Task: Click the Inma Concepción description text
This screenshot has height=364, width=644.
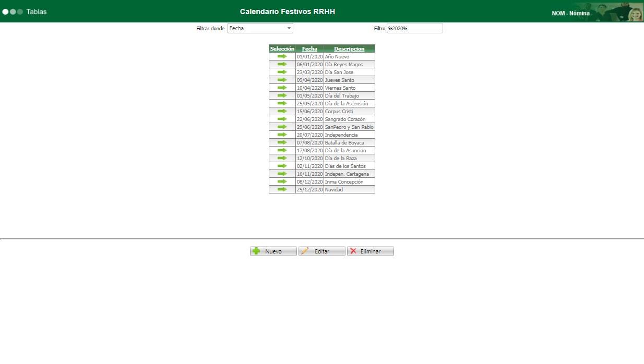Action: (x=344, y=181)
